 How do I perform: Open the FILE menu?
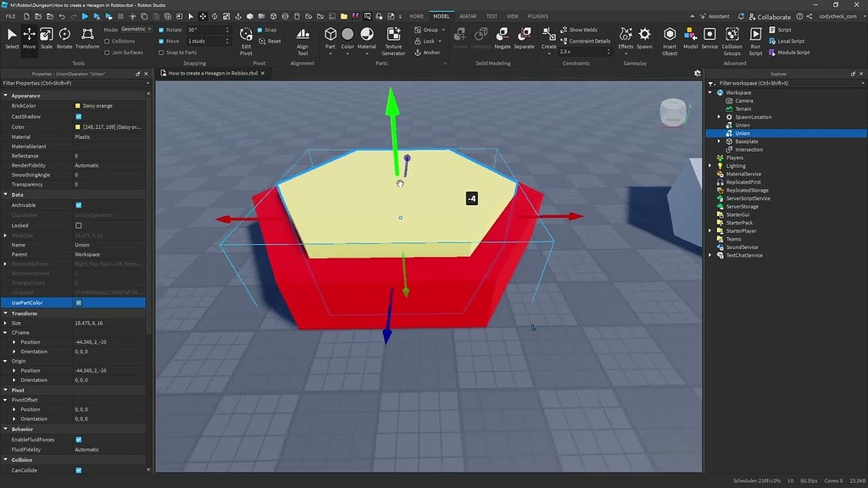coord(11,15)
